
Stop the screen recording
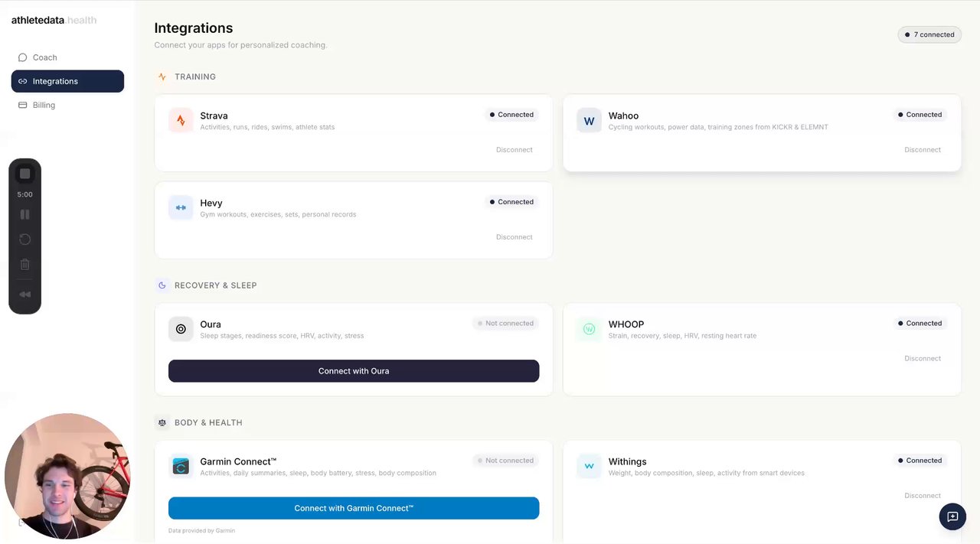pos(24,174)
